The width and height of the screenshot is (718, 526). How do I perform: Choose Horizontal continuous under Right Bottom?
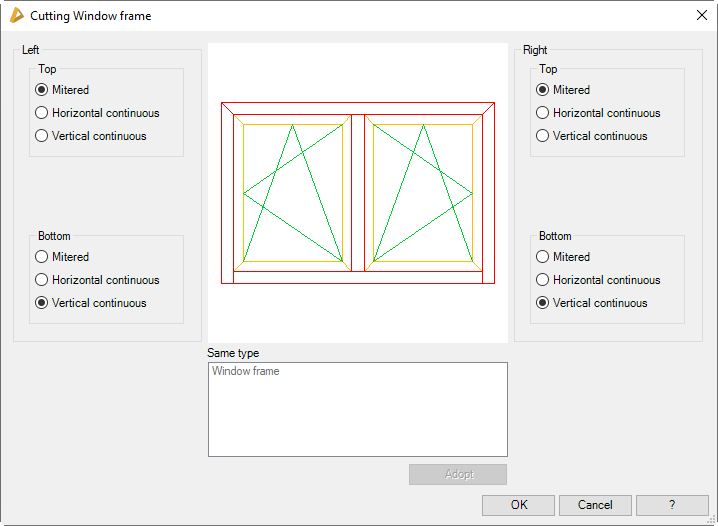(x=543, y=280)
